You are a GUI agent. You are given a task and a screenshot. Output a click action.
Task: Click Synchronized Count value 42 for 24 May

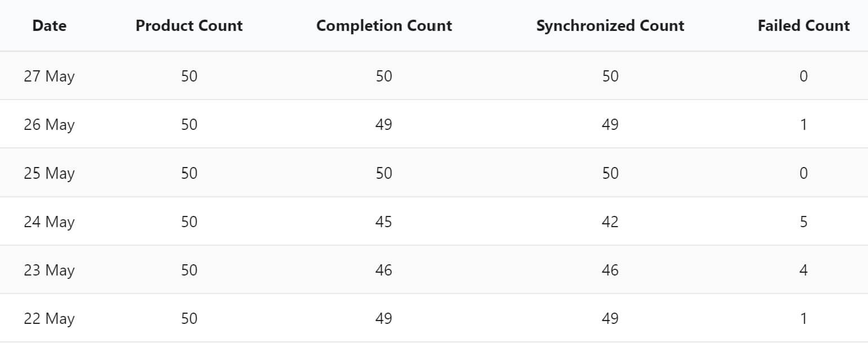[610, 222]
